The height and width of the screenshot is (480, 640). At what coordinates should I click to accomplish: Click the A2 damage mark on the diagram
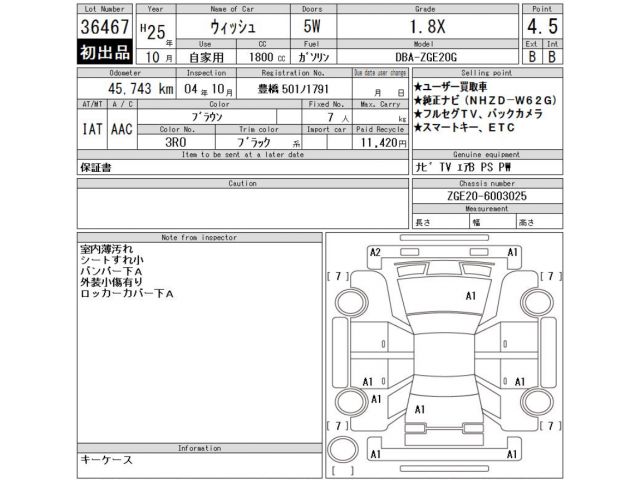click(375, 252)
